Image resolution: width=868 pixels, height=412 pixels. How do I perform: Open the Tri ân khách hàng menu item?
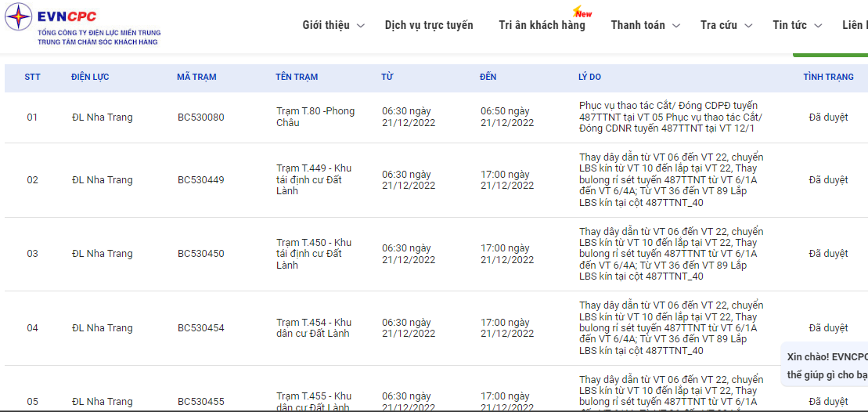[x=542, y=25]
